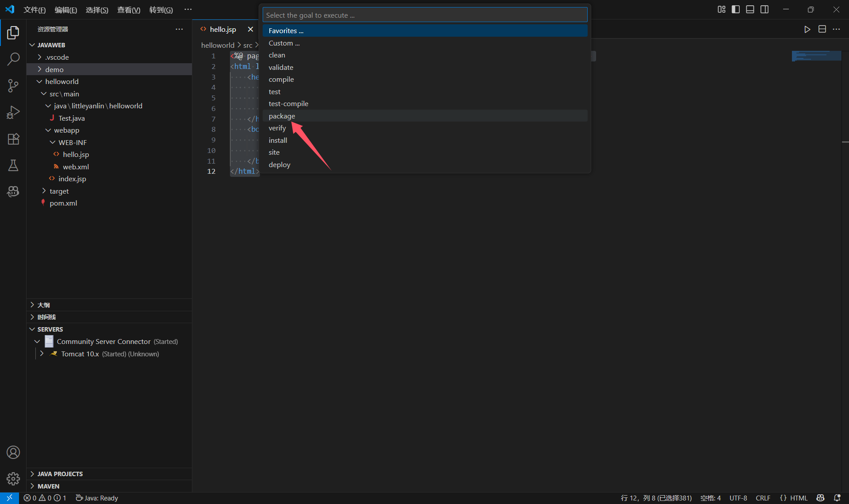Select the package goal from the list
This screenshot has height=504, width=849.
tap(282, 116)
